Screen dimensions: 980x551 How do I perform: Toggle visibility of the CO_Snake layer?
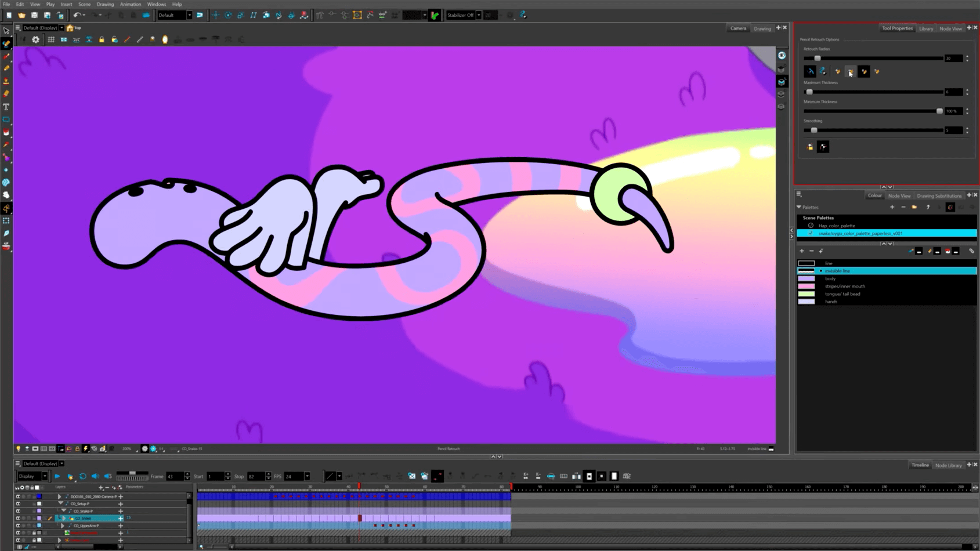pyautogui.click(x=18, y=519)
